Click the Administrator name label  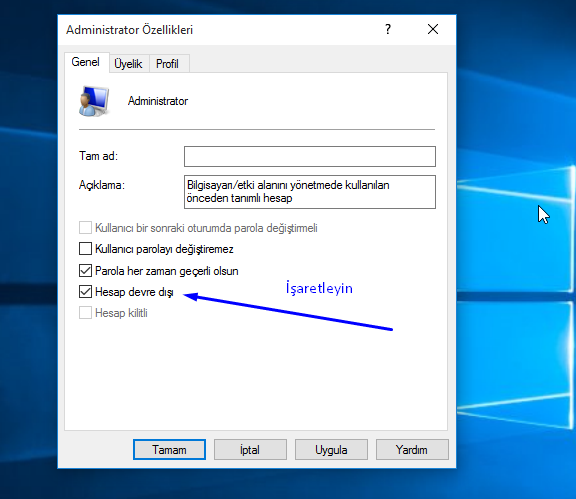pos(158,101)
